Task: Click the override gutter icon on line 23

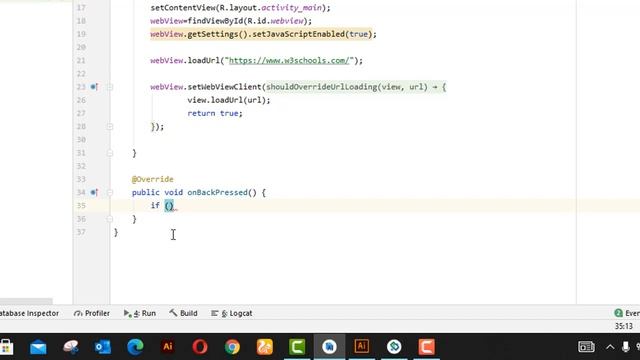Action: tap(94, 87)
